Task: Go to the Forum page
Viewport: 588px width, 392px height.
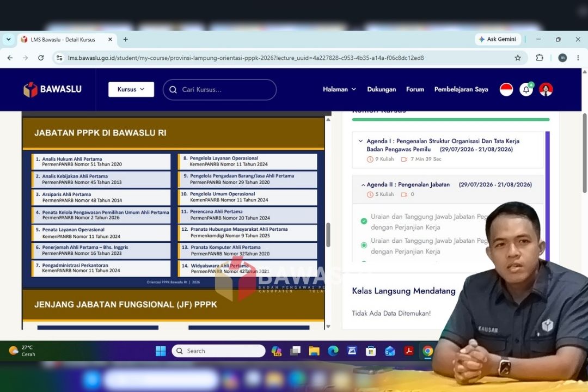Action: tap(415, 89)
